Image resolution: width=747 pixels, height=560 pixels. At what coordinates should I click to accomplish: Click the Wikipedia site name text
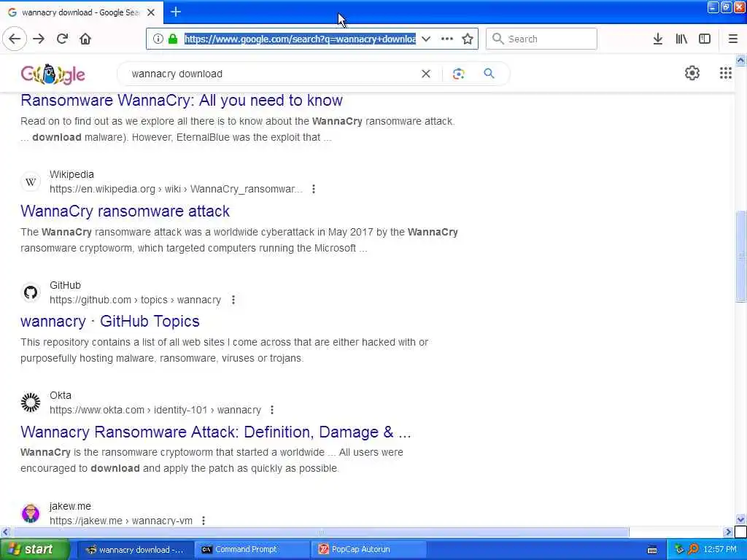[72, 174]
